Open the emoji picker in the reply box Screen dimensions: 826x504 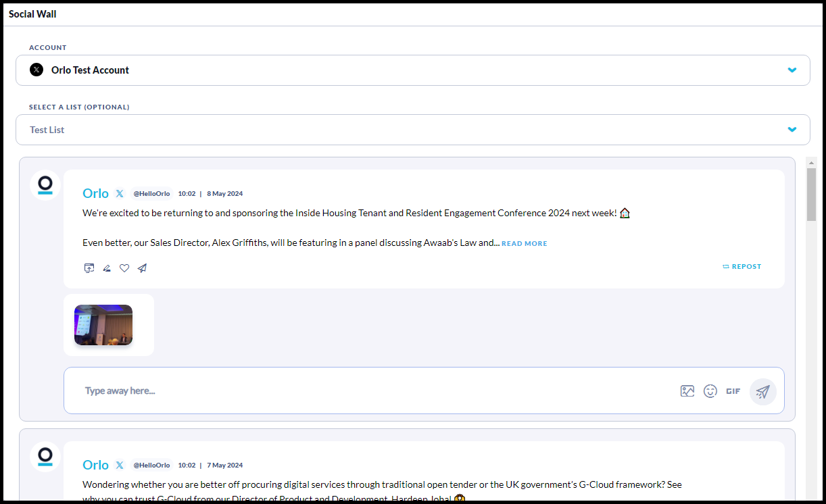tap(710, 391)
